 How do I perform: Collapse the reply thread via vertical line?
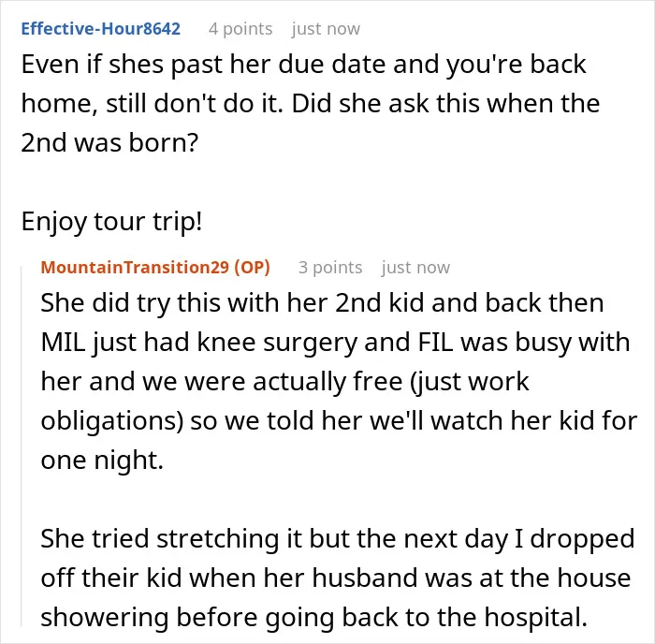[x=22, y=446]
